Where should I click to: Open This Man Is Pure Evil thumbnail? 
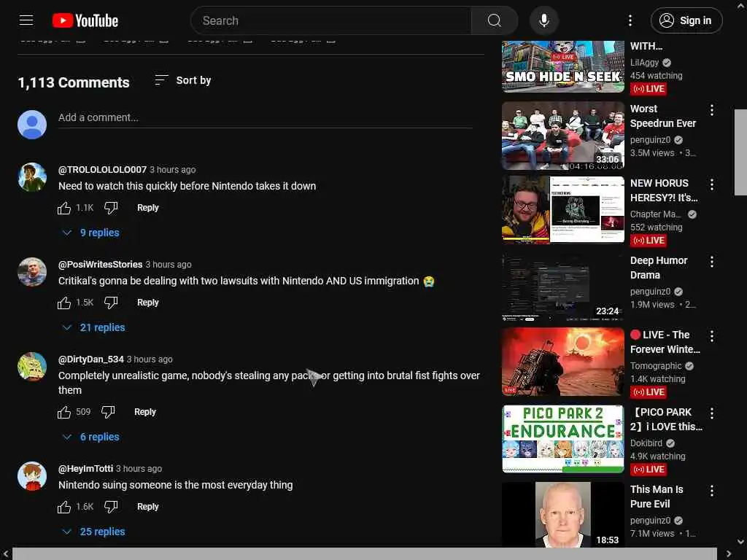[563, 514]
